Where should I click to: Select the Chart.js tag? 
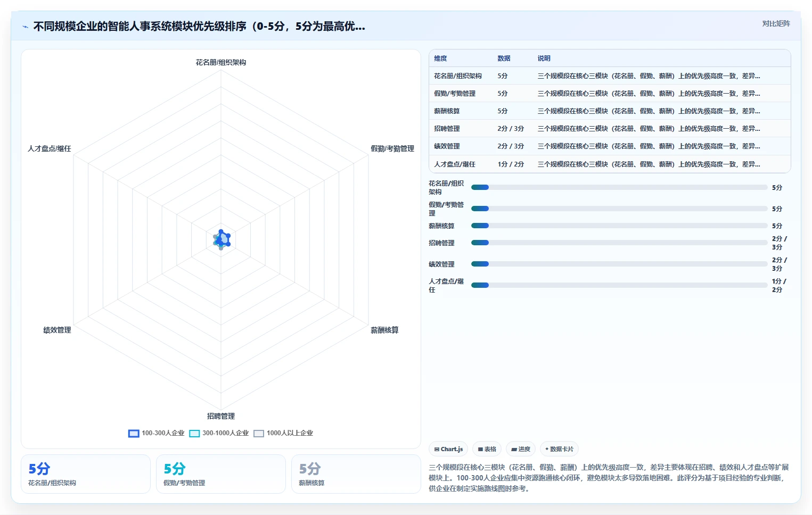point(448,449)
